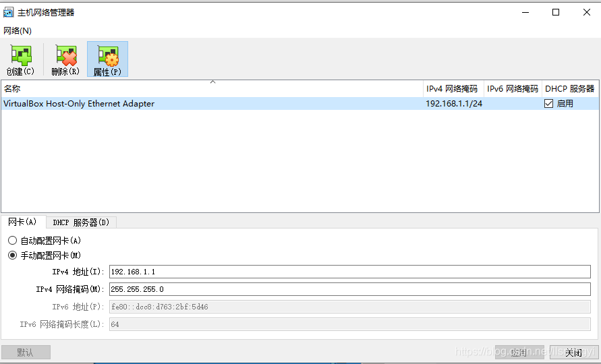Click the 应用 apply button

tap(519, 352)
